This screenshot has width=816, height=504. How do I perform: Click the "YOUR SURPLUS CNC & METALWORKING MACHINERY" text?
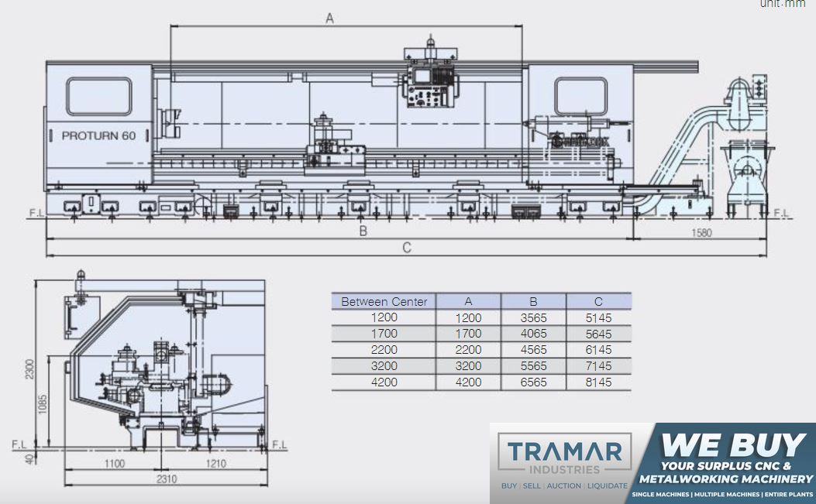tap(733, 473)
